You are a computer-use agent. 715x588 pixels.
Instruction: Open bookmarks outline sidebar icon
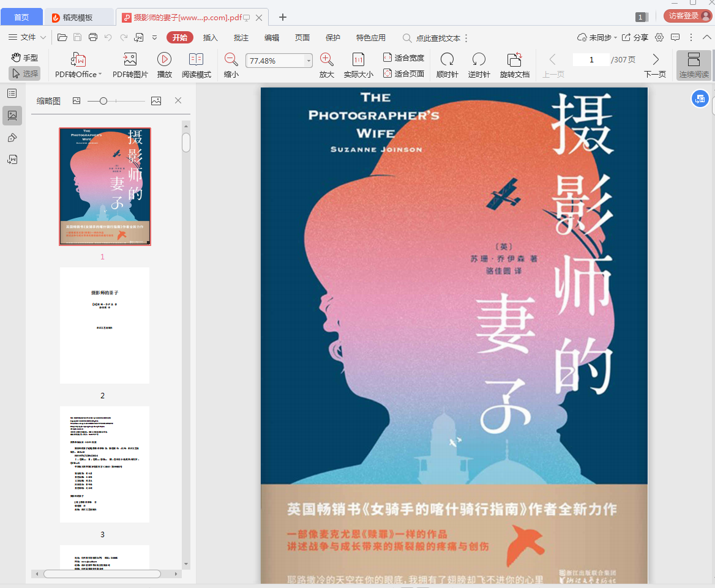[12, 94]
